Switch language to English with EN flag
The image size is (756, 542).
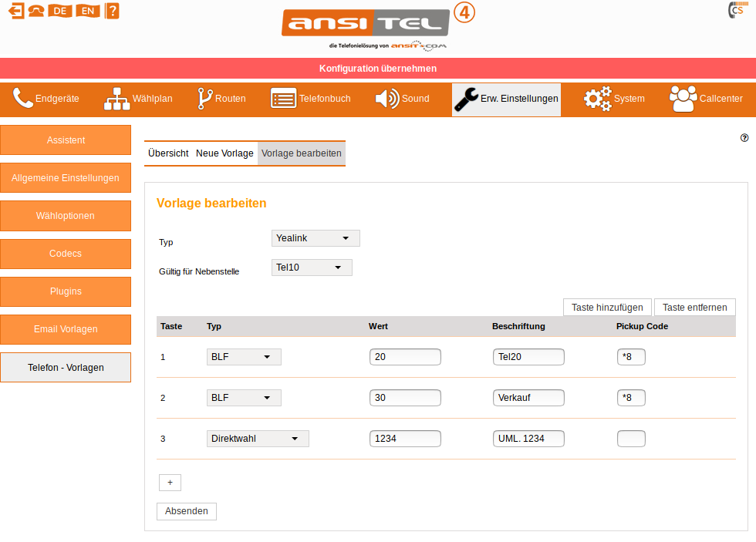(88, 11)
